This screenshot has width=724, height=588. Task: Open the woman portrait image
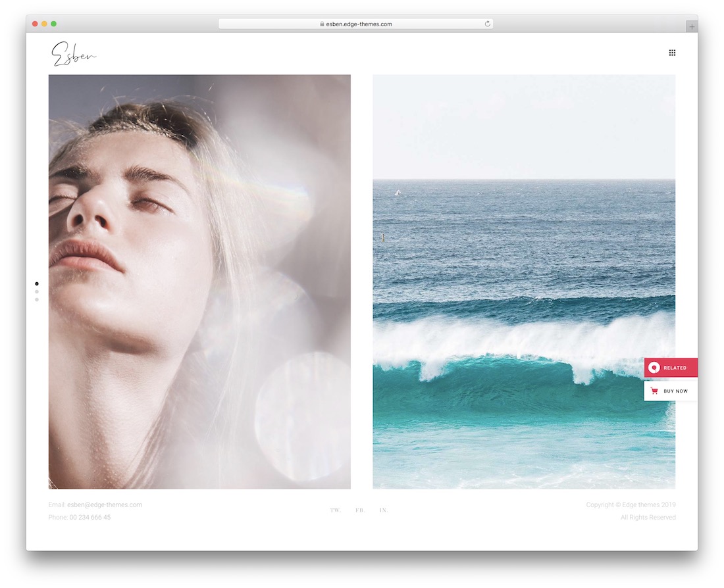pyautogui.click(x=199, y=282)
